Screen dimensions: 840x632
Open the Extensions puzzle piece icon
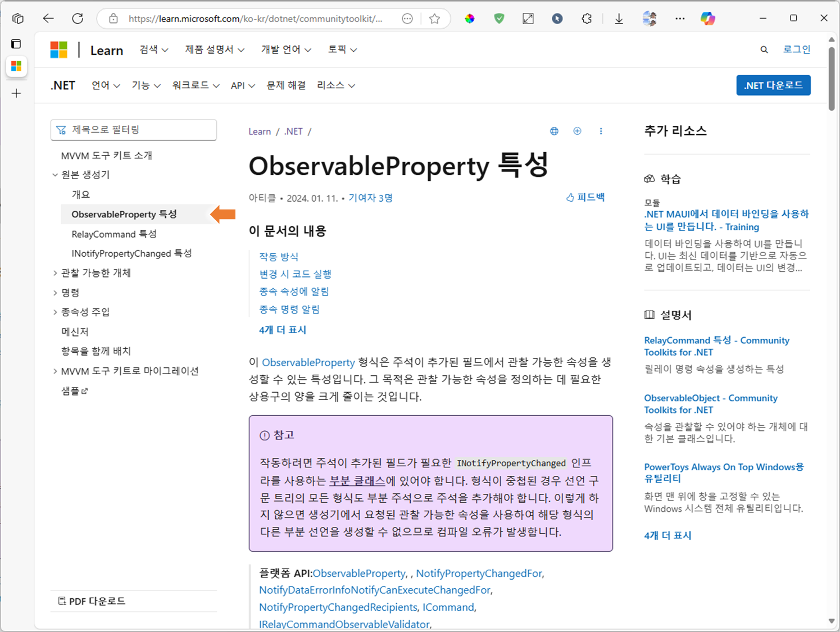[587, 19]
